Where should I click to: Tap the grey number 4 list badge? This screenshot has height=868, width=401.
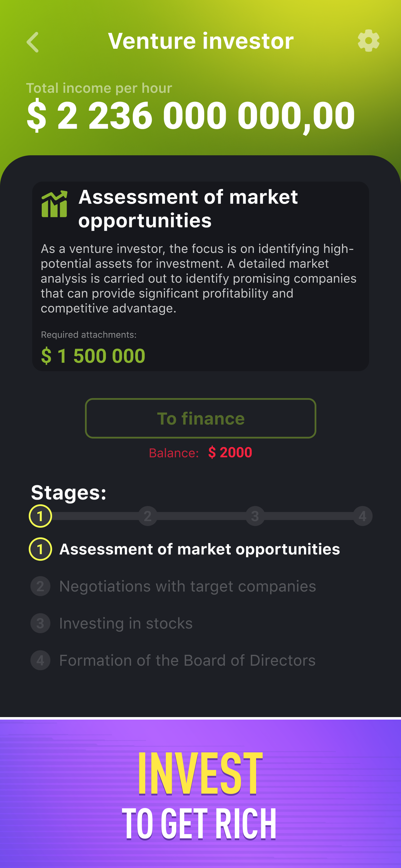(x=40, y=661)
